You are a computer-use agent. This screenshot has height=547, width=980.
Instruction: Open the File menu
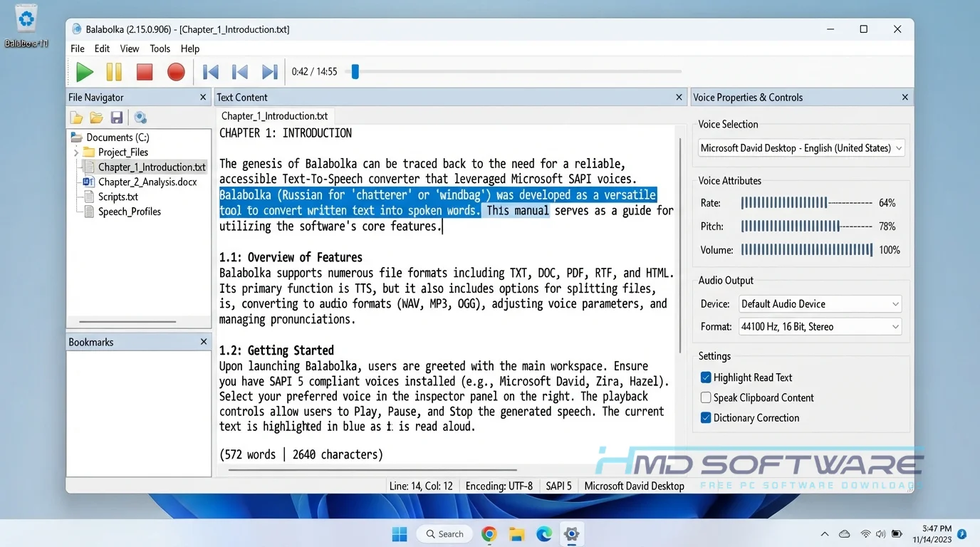point(78,48)
